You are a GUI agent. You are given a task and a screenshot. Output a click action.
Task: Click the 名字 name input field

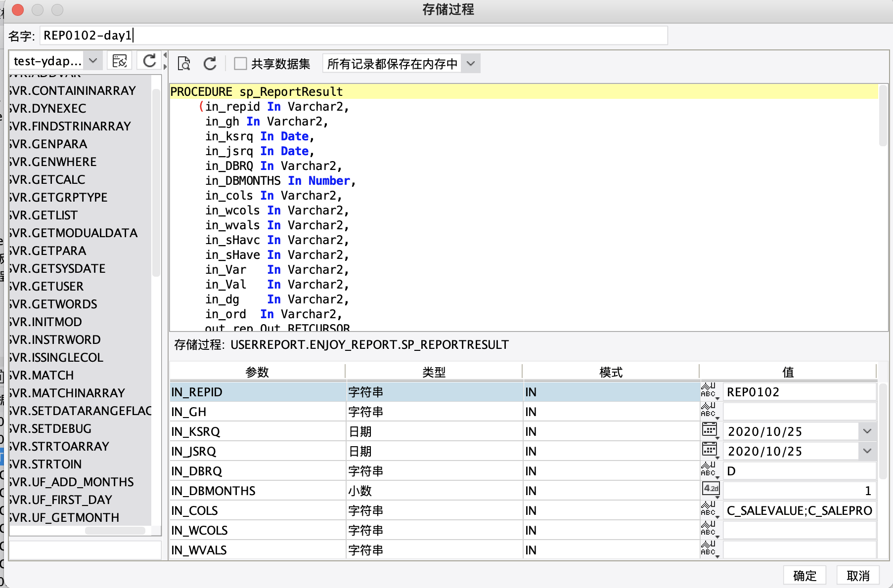tap(353, 36)
